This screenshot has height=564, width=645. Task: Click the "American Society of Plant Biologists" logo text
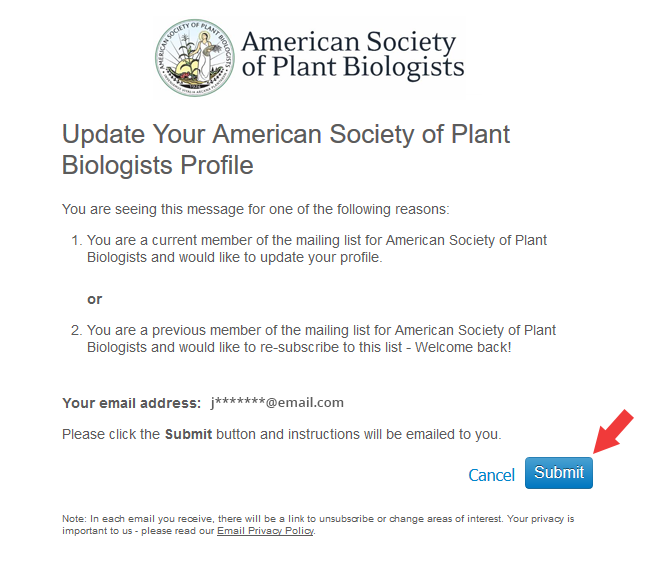coord(352,55)
